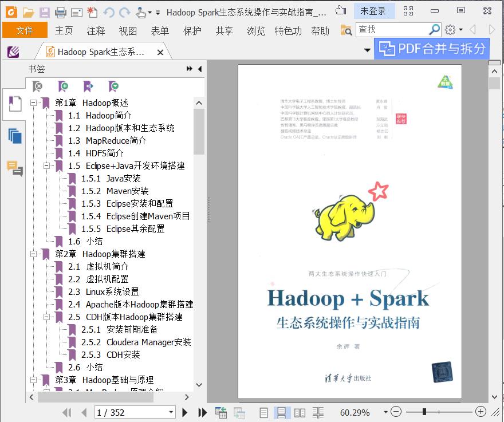Image resolution: width=504 pixels, height=422 pixels.
Task: Open bookmark 2.5.2 Cloudera Manager安装
Action: click(136, 342)
